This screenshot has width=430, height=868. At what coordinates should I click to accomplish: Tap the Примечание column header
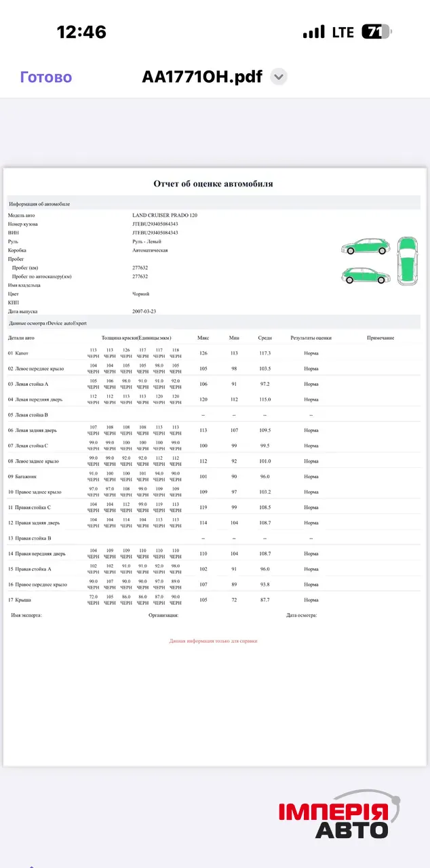pyautogui.click(x=380, y=338)
